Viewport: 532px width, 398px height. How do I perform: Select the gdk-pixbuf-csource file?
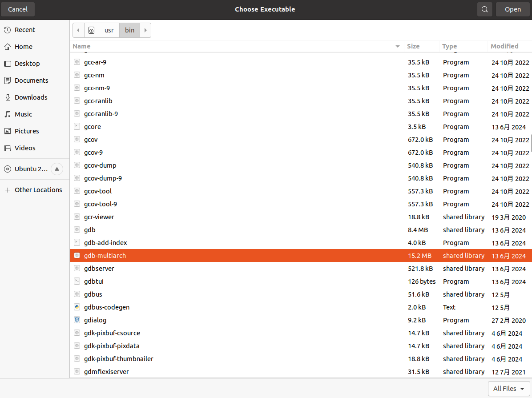pos(301,333)
